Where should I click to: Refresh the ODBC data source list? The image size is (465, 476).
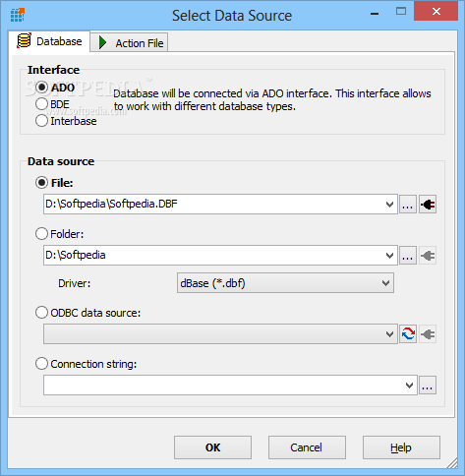[x=408, y=334]
